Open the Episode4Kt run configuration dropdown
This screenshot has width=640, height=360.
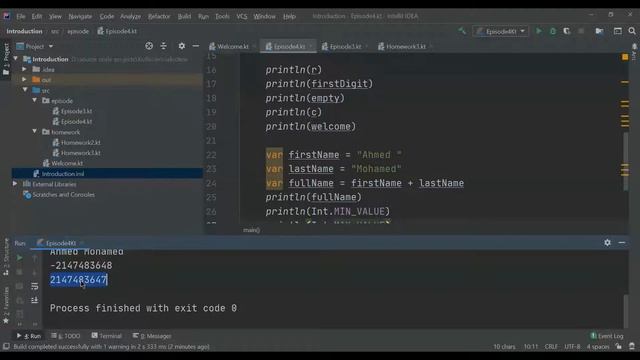pos(501,31)
